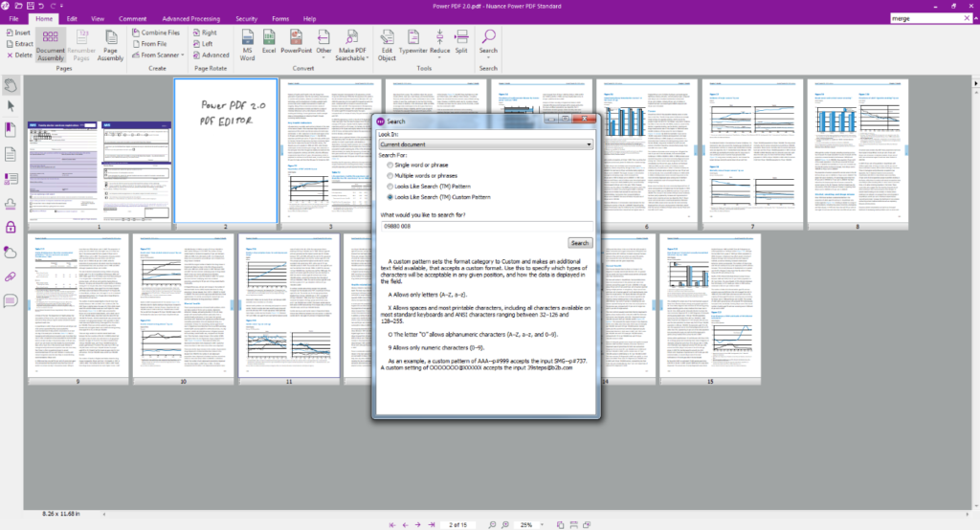The image size is (980, 530).
Task: Go to previous page arrow
Action: 405,525
